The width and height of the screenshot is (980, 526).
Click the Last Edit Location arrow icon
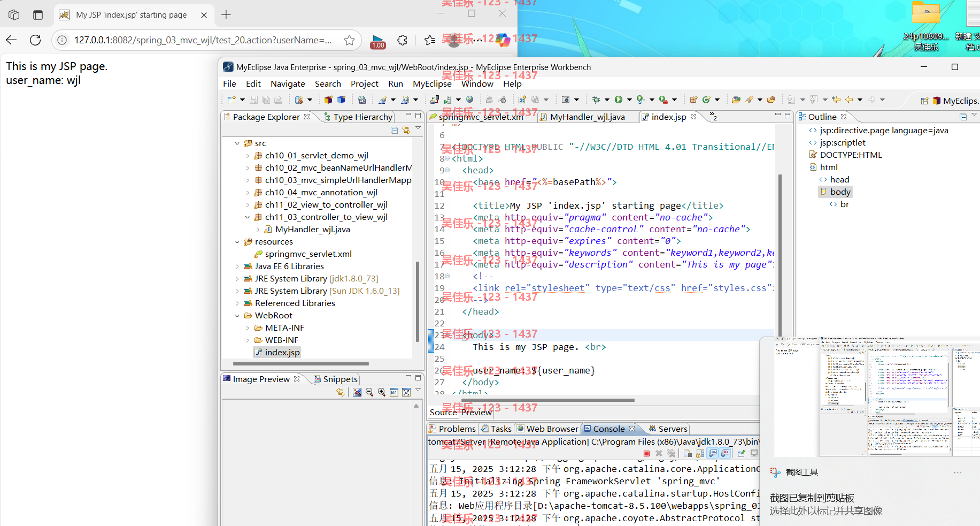point(836,100)
